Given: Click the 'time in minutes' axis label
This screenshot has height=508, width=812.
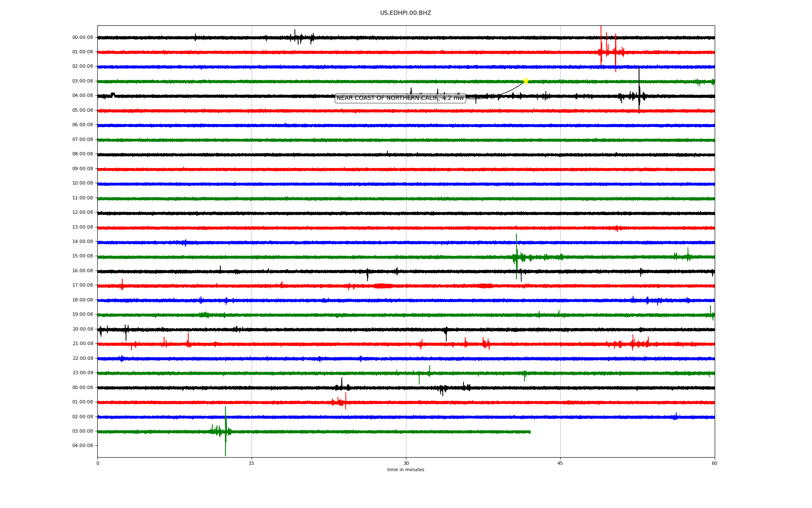Looking at the screenshot, I should pyautogui.click(x=406, y=469).
